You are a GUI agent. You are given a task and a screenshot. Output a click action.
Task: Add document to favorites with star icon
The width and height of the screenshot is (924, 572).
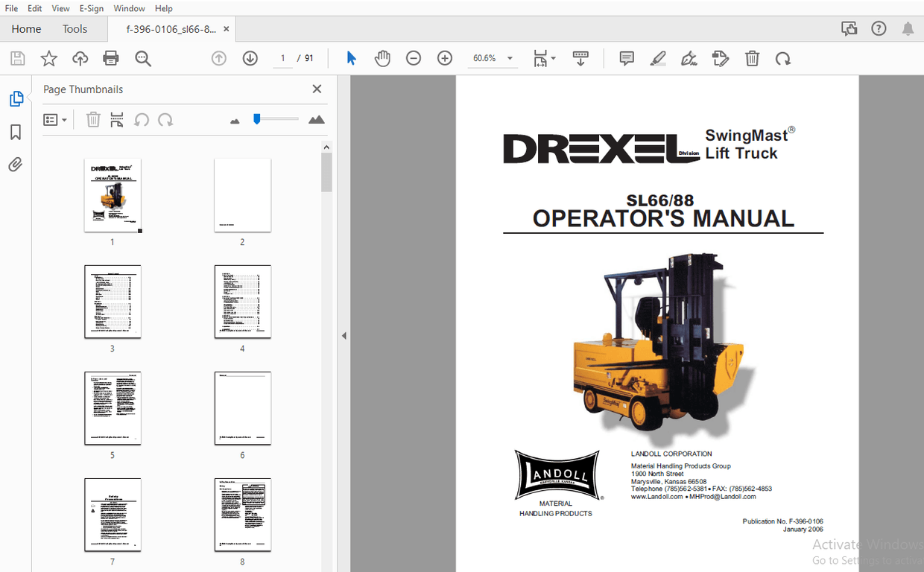(48, 58)
